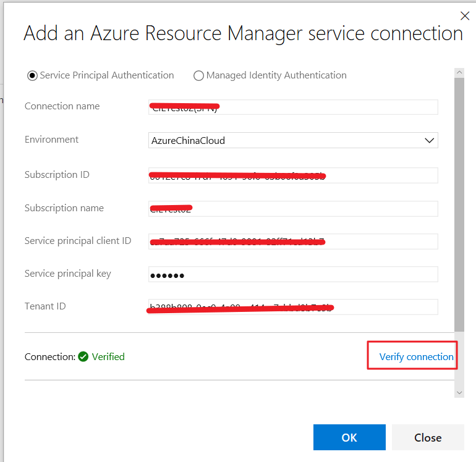The image size is (476, 462).
Task: Open the Environment dropdown
Action: tap(293, 140)
